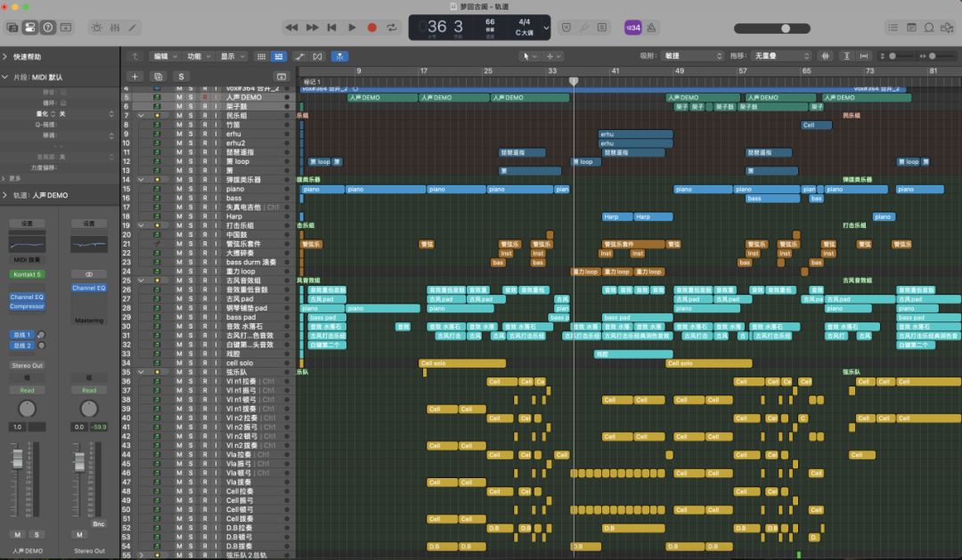
Task: Select the cell solo track header
Action: [240, 363]
